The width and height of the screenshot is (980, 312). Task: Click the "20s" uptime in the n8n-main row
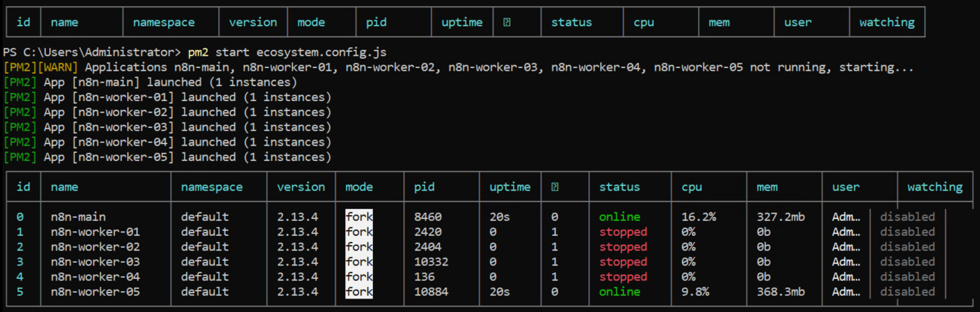tap(499, 217)
